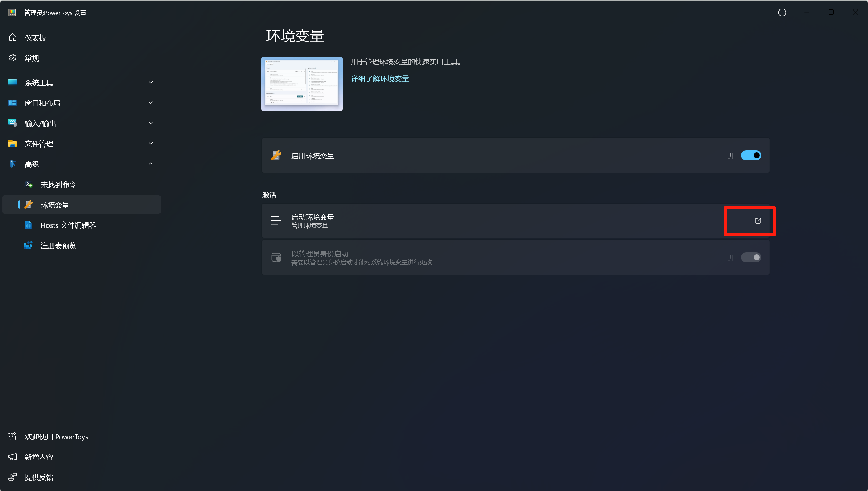Click the description 用于管理环境变量的快速实用工具
This screenshot has width=868, height=491.
tap(406, 62)
